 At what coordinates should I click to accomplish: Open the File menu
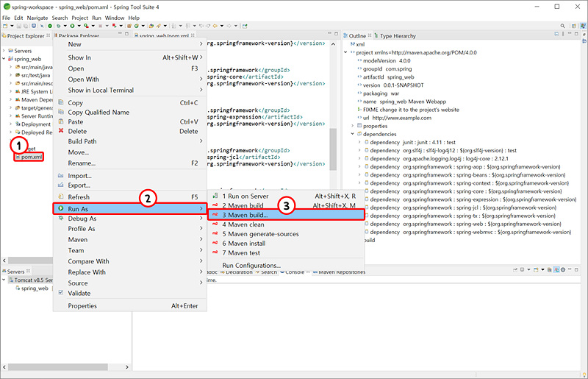[x=6, y=18]
